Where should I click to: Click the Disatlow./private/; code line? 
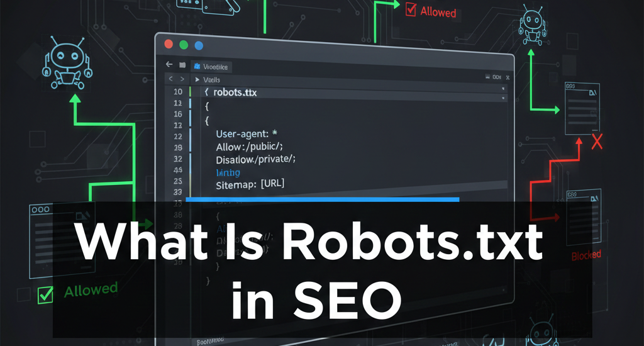pos(255,159)
